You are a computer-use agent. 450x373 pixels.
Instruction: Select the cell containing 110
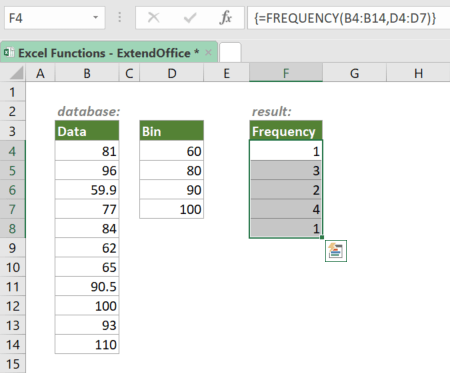pyautogui.click(x=87, y=344)
